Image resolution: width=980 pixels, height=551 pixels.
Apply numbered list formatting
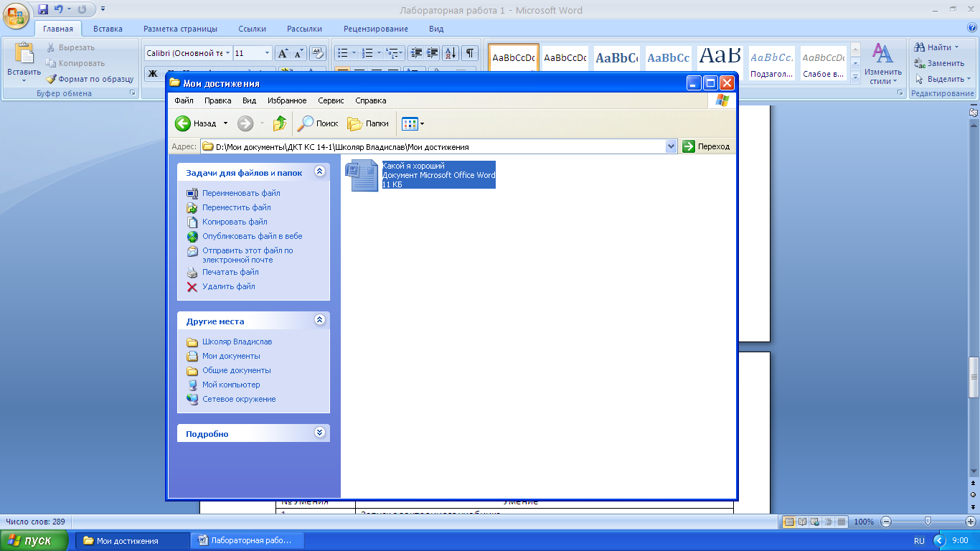(367, 53)
